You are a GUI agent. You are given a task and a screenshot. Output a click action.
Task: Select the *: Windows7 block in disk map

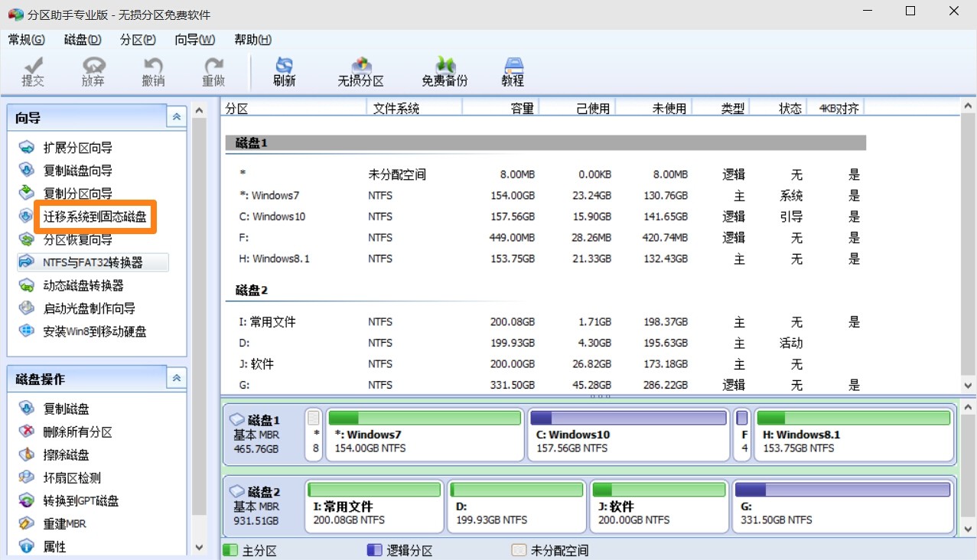coord(425,435)
